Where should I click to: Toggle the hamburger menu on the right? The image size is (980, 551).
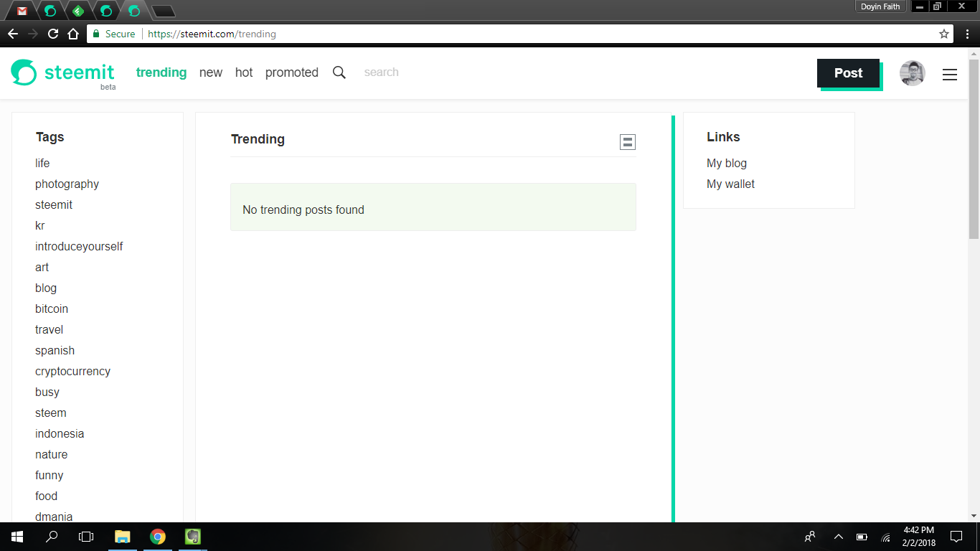(x=950, y=74)
